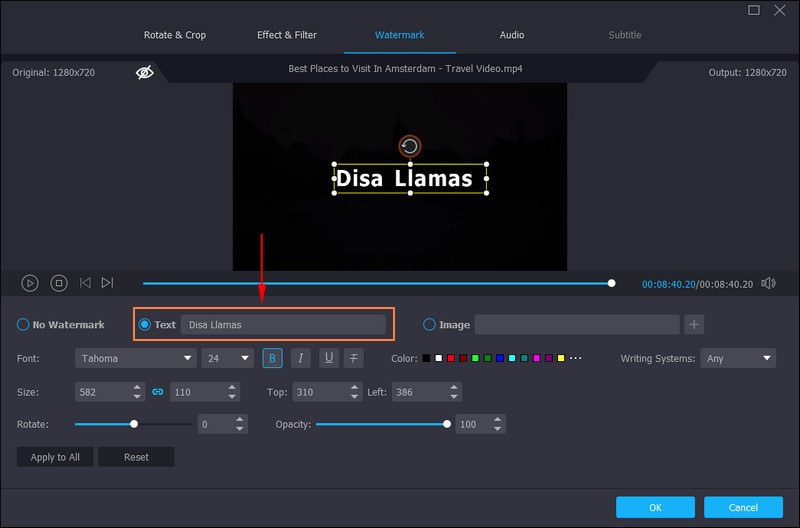Screen dimensions: 800x528
Task: Apply strikethrough to watermark text
Action: 354,358
